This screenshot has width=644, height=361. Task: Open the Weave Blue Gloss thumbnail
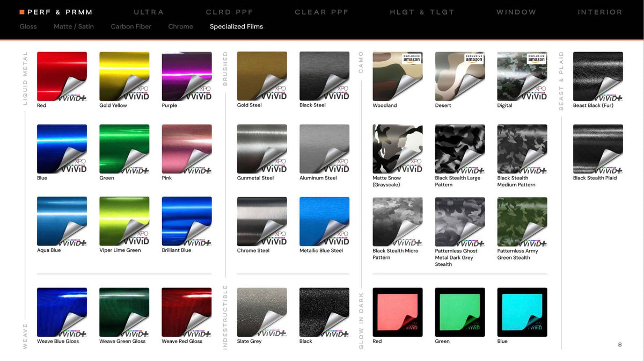(x=62, y=313)
